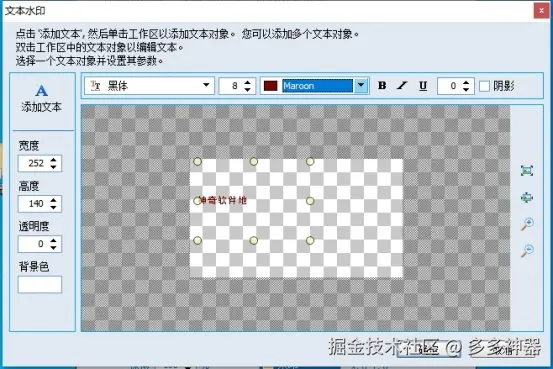553x369 pixels.
Task: Zoom in with the plus magnifier
Action: [x=527, y=224]
